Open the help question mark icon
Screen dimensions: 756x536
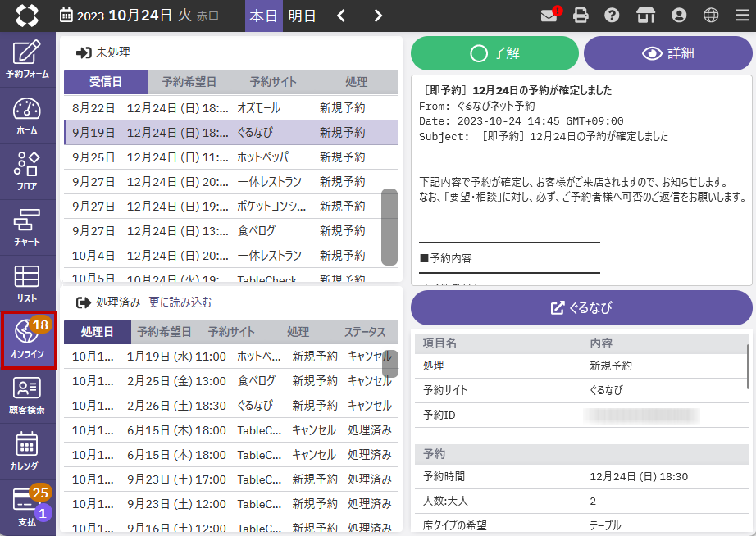pos(612,16)
